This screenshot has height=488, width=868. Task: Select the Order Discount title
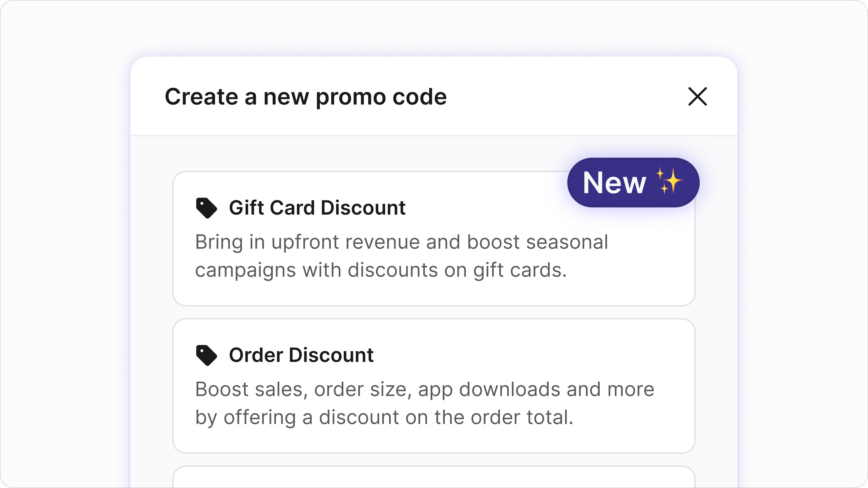click(x=301, y=355)
